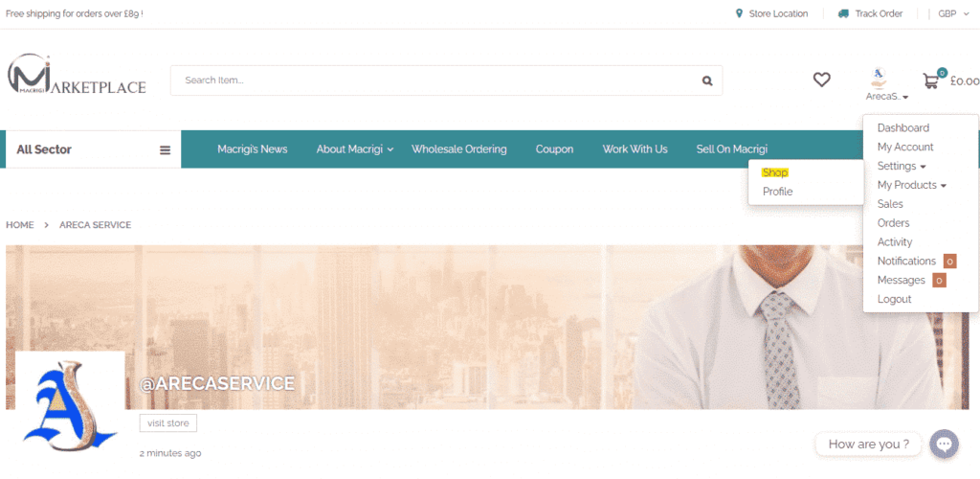Viewport: 980px width, 479px height.
Task: Select Profile in the Settings submenu
Action: 777,192
